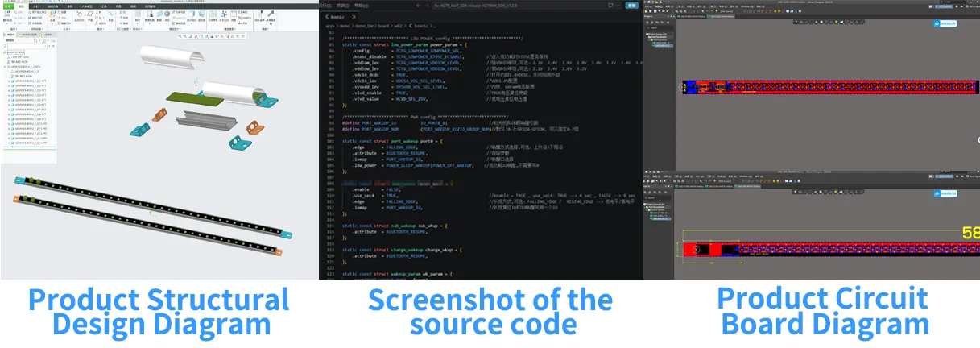Click 'VLVD_SEL_25V' value in the code
Screen dimensions: 980x348
[413, 98]
